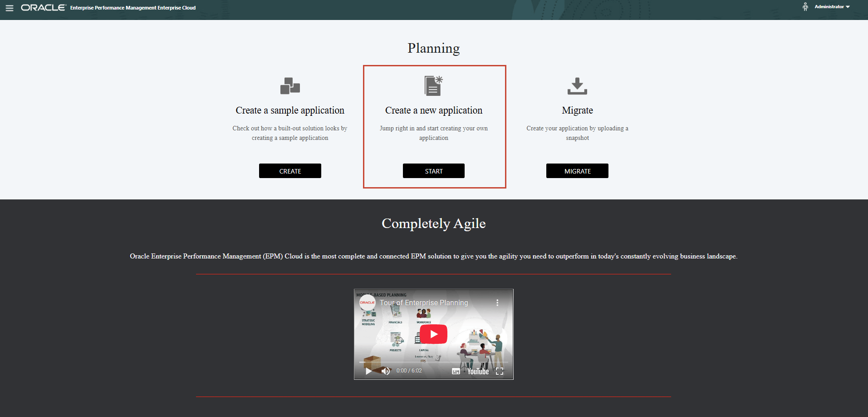Click the play icon in the video control bar
Image resolution: width=868 pixels, height=417 pixels.
click(x=368, y=371)
